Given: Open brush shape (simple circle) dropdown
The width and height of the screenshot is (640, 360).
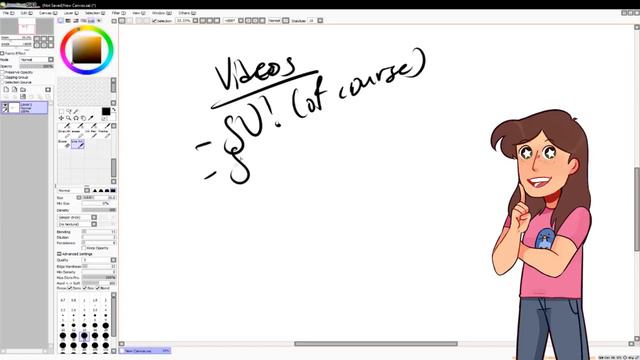Looking at the screenshot, I should click(x=94, y=218).
